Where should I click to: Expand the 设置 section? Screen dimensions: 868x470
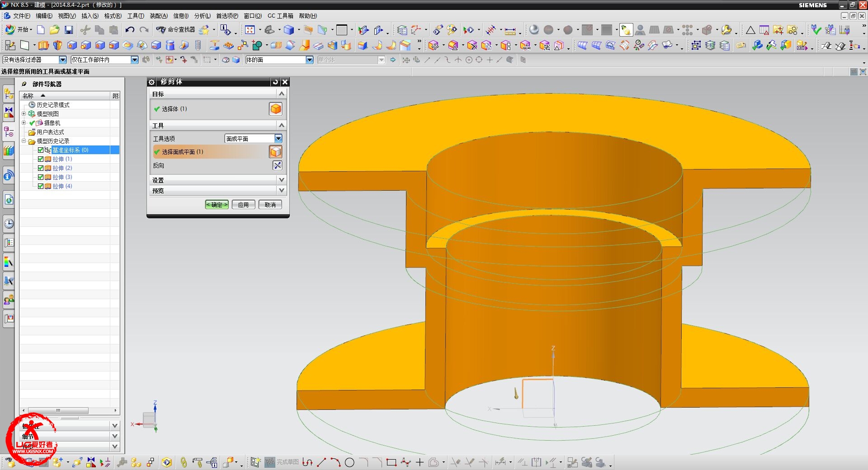click(281, 180)
